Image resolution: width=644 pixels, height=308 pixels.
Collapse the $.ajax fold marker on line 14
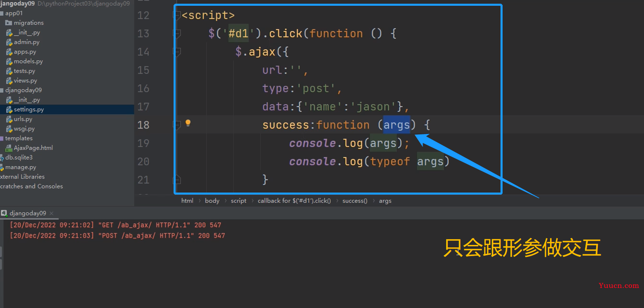point(177,52)
